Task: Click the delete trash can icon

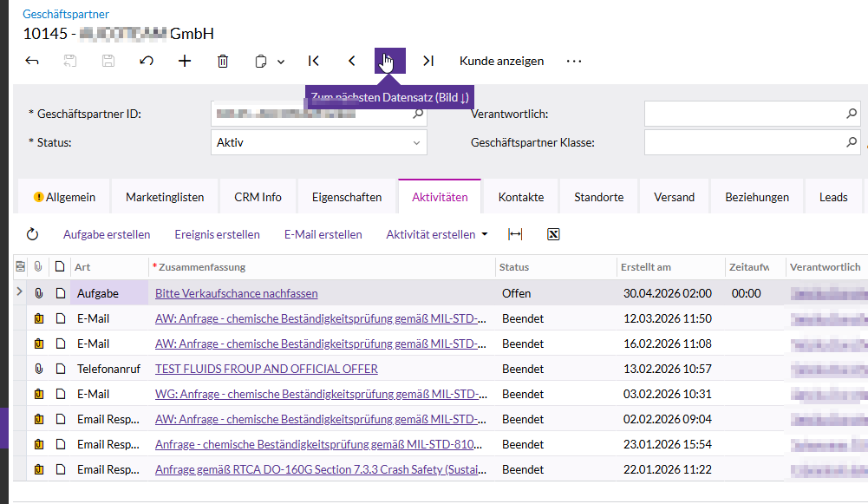Action: point(223,61)
